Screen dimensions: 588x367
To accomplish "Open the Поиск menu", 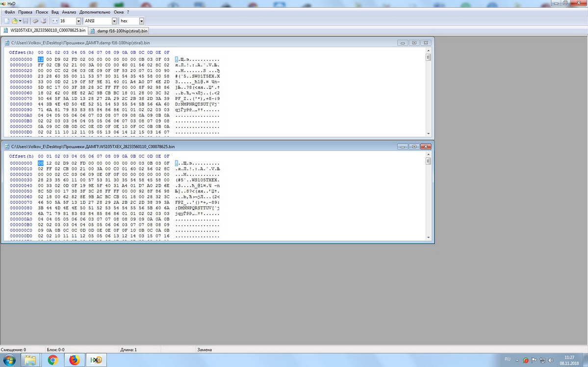I will 42,12.
